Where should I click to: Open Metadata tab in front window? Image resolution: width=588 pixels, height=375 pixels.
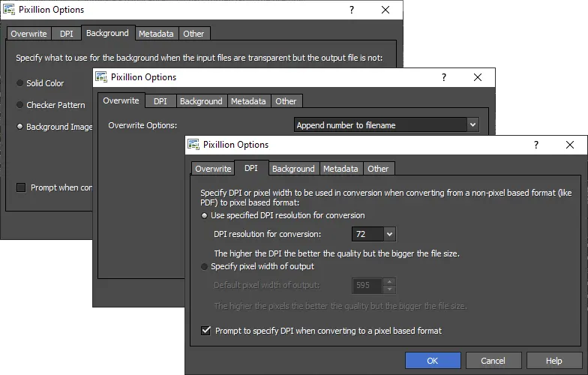tap(340, 169)
